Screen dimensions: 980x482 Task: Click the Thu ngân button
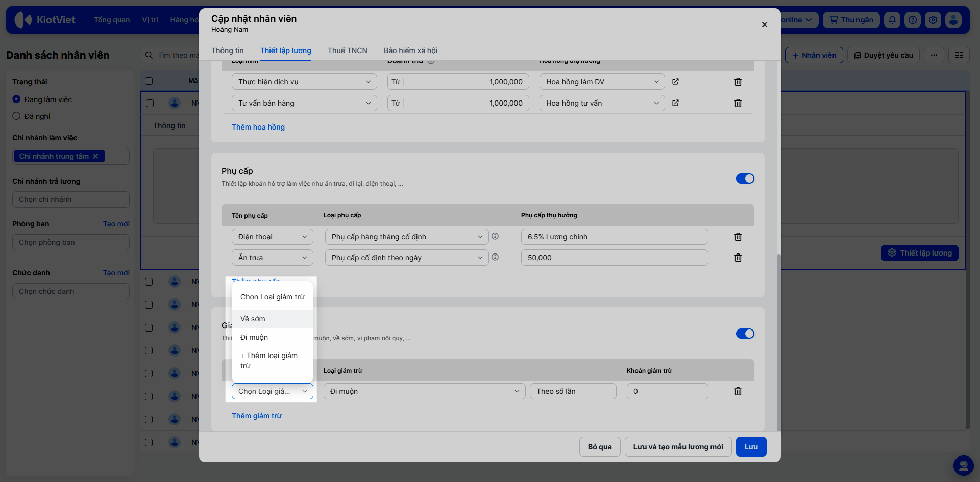851,20
